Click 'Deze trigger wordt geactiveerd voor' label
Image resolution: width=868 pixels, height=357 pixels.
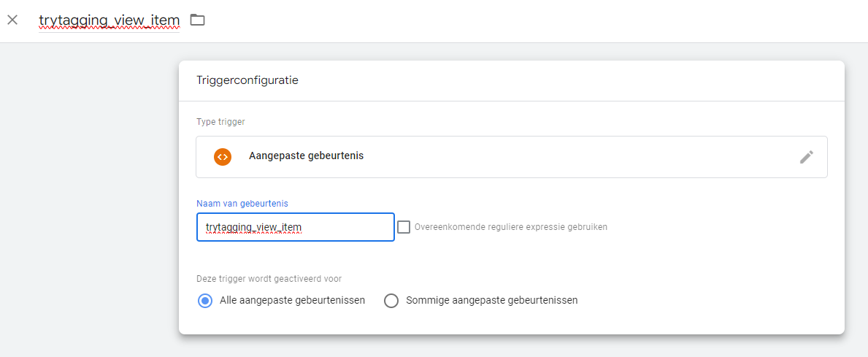269,278
